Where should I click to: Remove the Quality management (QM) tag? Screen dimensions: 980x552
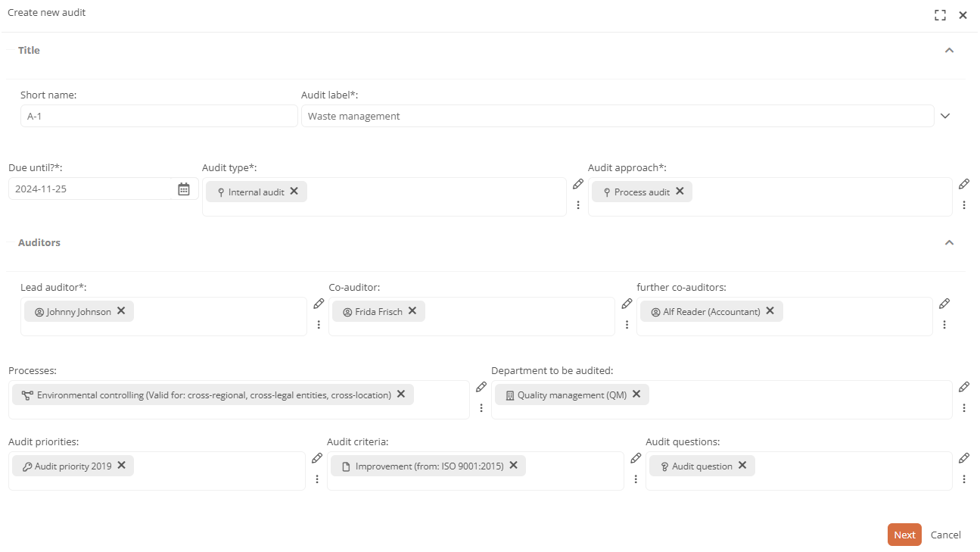tap(636, 395)
